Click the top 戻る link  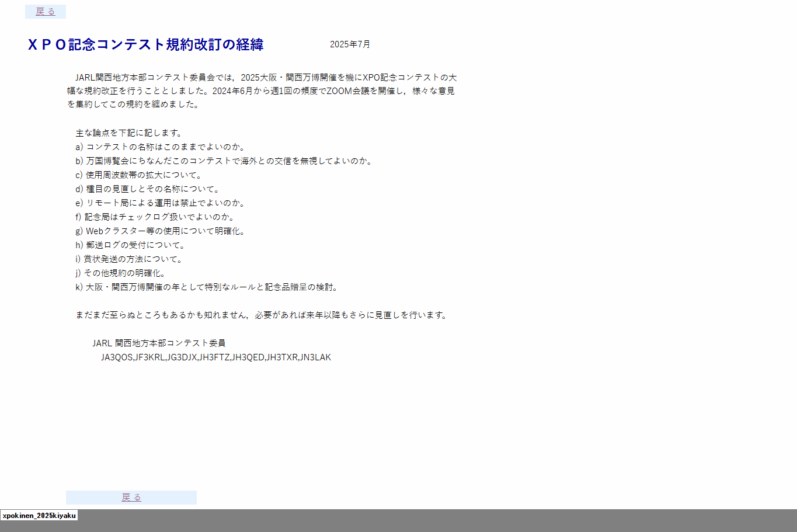tap(46, 12)
